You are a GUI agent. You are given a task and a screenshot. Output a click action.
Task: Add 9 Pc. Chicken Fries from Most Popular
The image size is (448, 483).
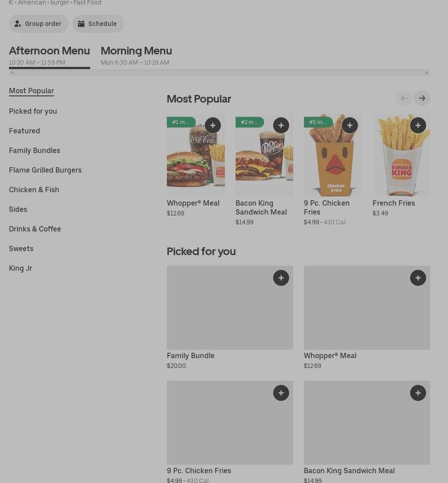[350, 125]
